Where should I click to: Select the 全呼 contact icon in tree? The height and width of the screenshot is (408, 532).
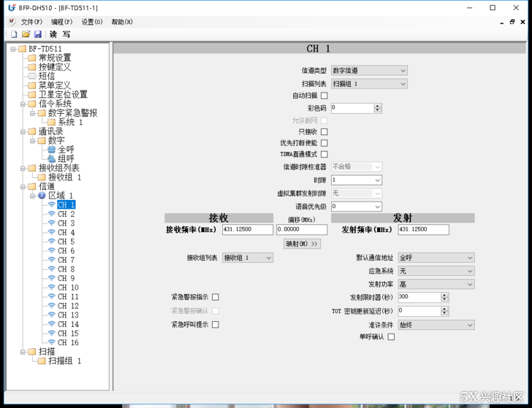51,150
